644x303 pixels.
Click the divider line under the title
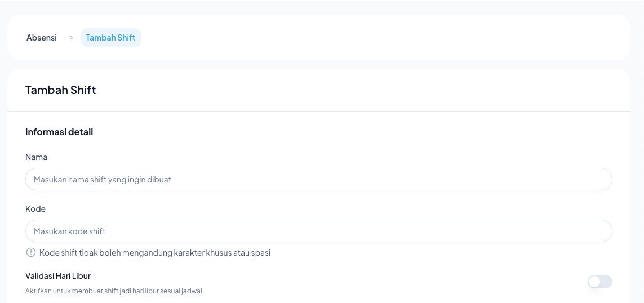(x=318, y=111)
